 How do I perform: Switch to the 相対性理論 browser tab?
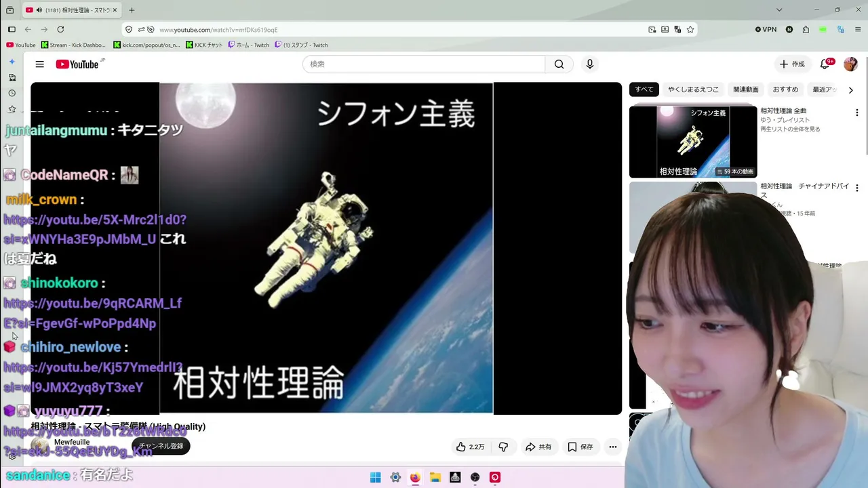(71, 10)
